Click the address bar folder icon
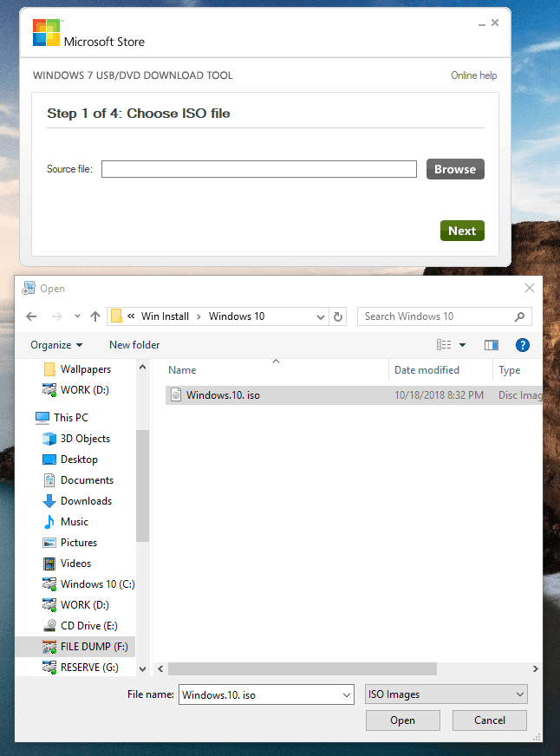Screen dimensions: 560x756 point(117,316)
